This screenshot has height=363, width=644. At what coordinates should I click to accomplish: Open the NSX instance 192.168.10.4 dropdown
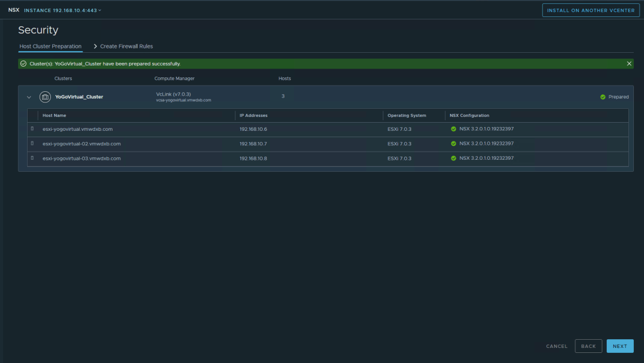pyautogui.click(x=62, y=10)
